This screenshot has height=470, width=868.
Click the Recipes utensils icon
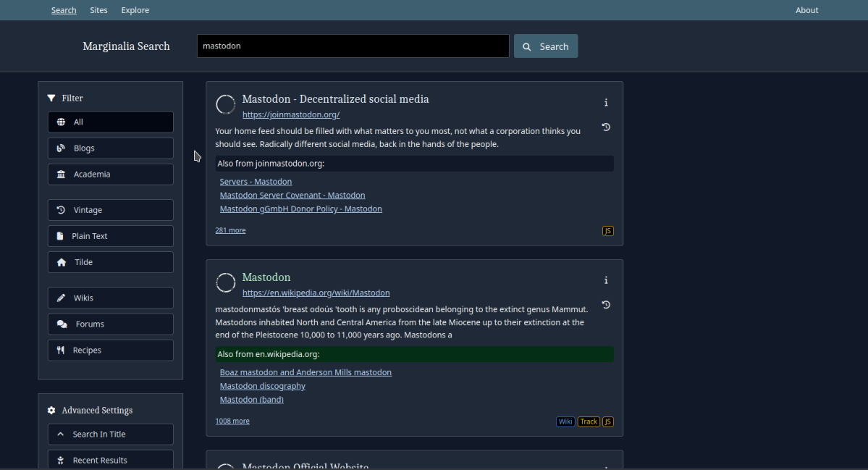pyautogui.click(x=61, y=350)
